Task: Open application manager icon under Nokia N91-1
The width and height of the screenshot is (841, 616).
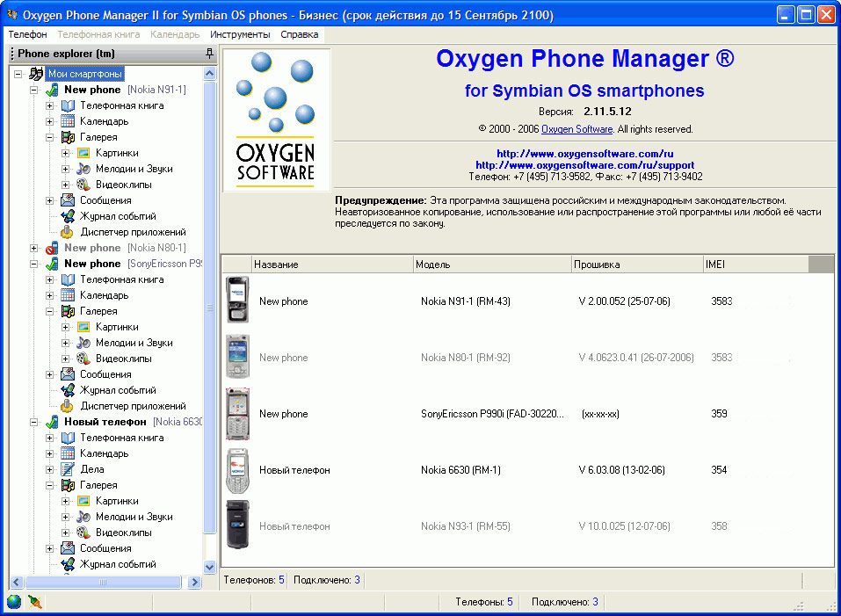Action: 67,232
